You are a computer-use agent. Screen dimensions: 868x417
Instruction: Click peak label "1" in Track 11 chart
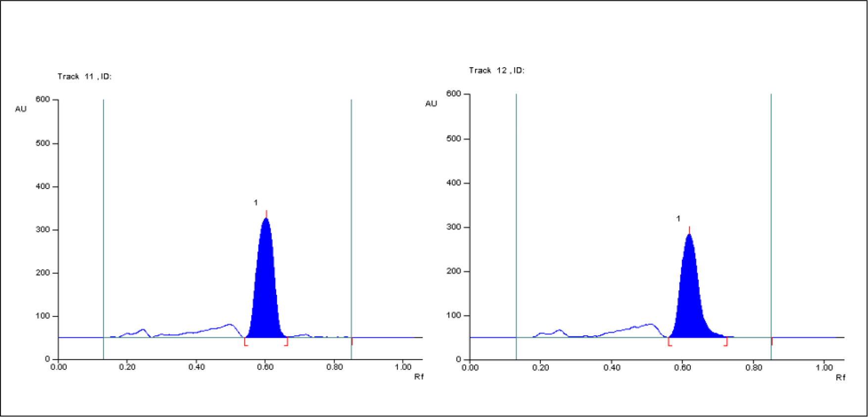click(256, 202)
